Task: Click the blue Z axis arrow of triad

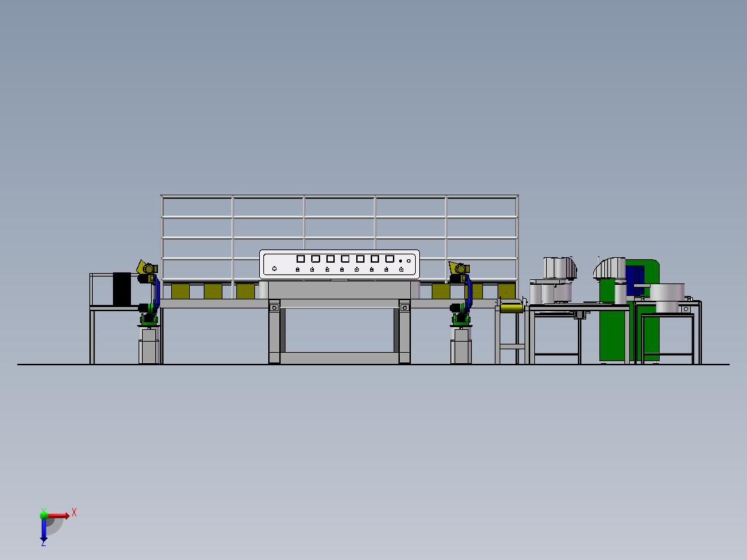Action: point(44,530)
